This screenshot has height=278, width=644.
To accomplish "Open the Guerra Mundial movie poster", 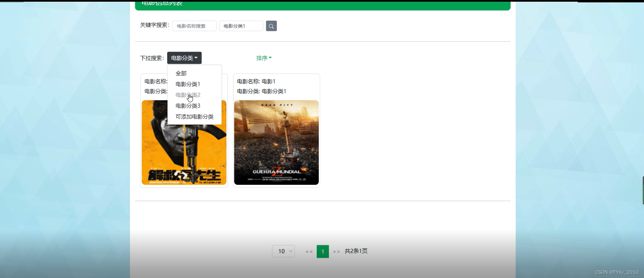I will (277, 143).
